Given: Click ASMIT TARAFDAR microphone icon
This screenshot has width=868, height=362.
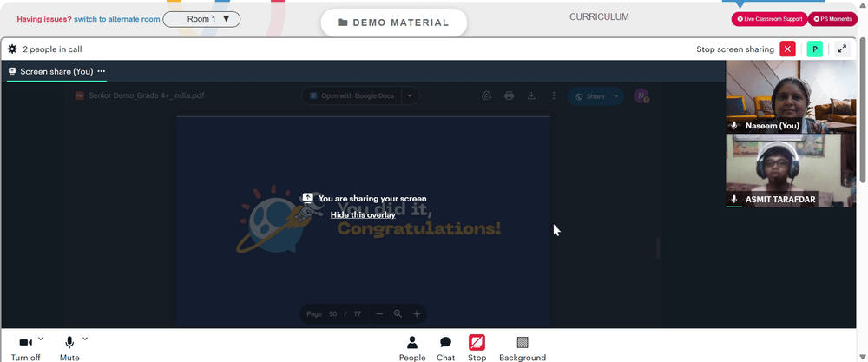Looking at the screenshot, I should (734, 200).
